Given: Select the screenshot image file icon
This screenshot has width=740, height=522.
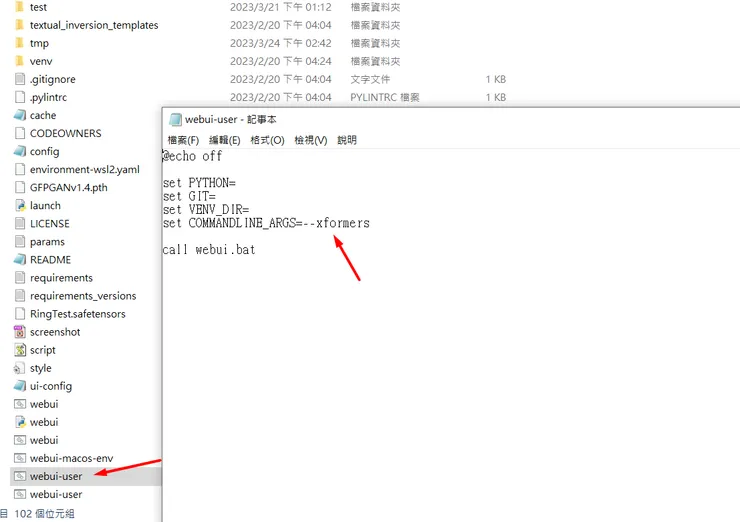Looking at the screenshot, I should click(x=20, y=332).
